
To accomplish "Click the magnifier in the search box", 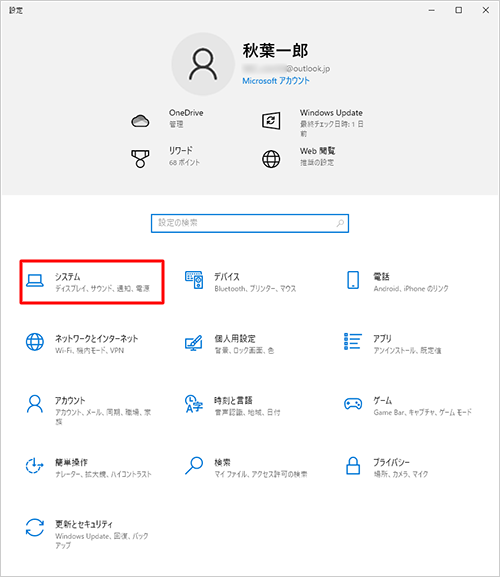I will click(340, 223).
